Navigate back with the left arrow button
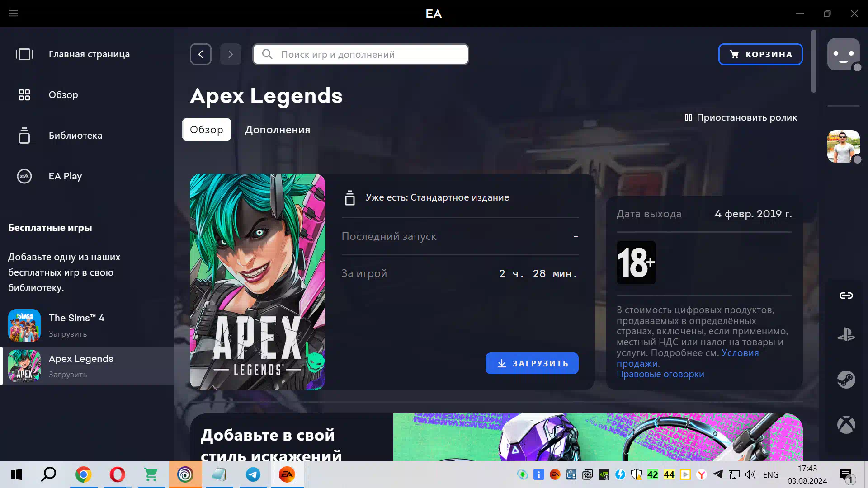 [x=201, y=54]
